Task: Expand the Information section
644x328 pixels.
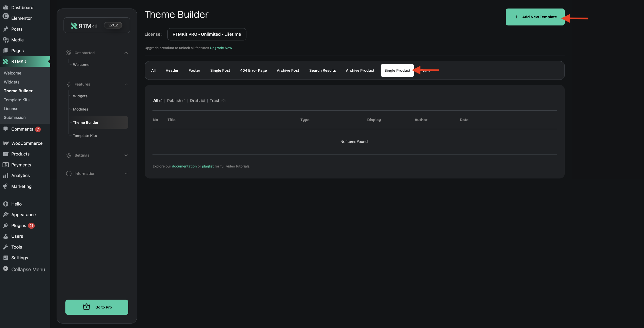Action: pos(126,174)
